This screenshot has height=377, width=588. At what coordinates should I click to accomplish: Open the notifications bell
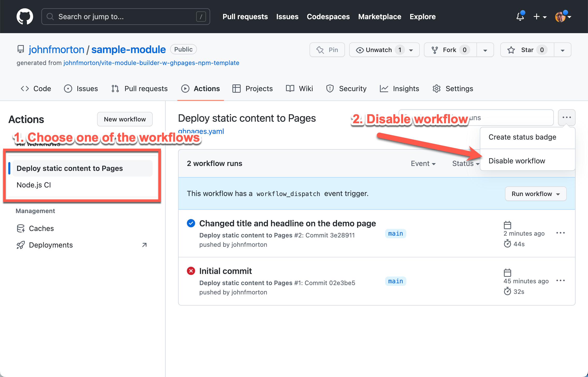tap(520, 17)
